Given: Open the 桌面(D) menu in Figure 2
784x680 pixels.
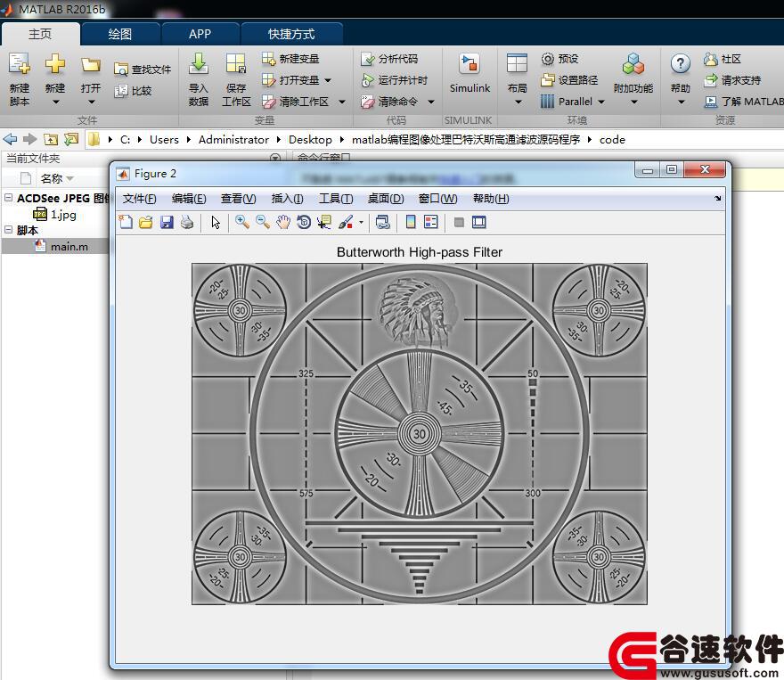Looking at the screenshot, I should click(386, 199).
